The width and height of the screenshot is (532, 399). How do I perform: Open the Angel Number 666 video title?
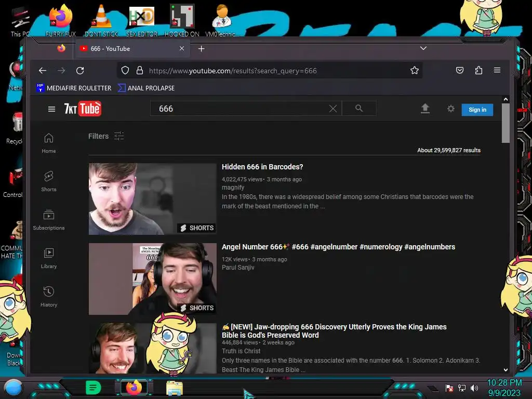point(338,247)
